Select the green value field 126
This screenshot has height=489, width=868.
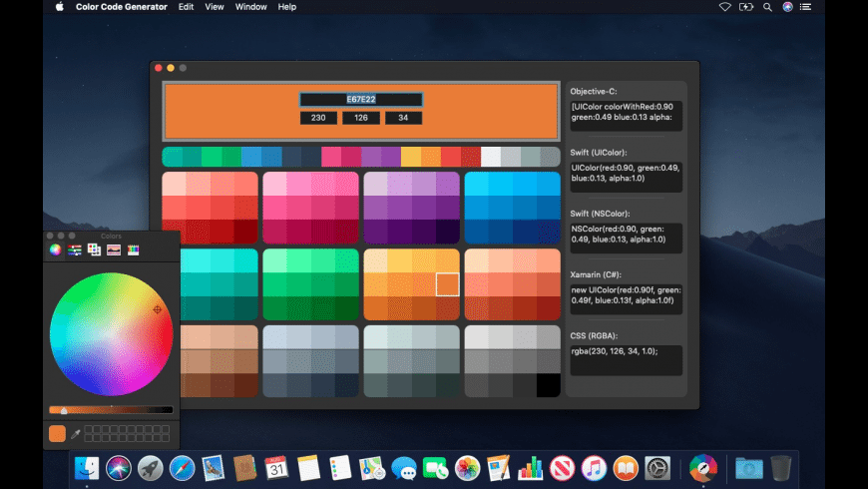[361, 118]
